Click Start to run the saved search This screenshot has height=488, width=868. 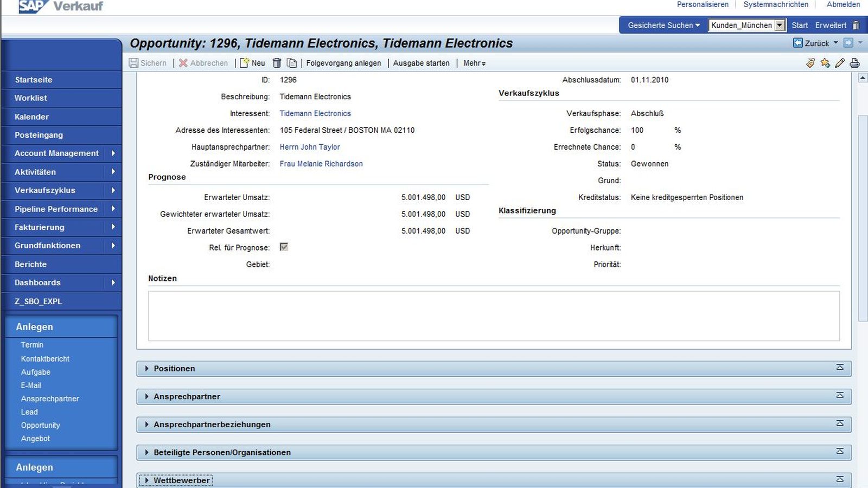click(x=800, y=25)
